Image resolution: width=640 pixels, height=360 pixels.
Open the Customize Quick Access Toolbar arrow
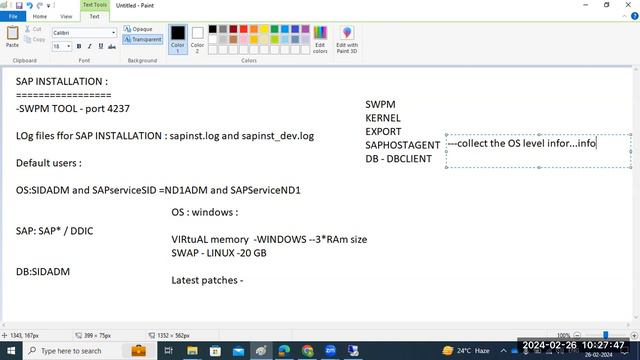[x=49, y=6]
